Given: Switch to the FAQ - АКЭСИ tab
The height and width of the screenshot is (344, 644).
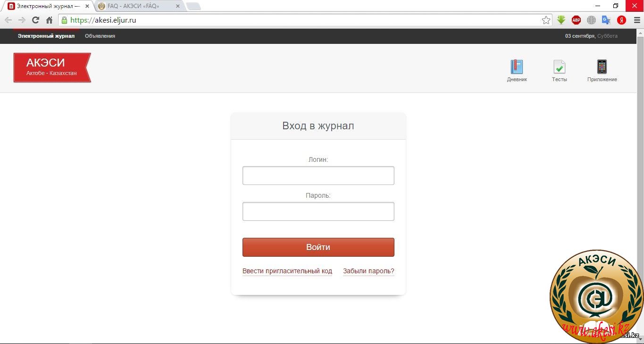Looking at the screenshot, I should pos(137,6).
